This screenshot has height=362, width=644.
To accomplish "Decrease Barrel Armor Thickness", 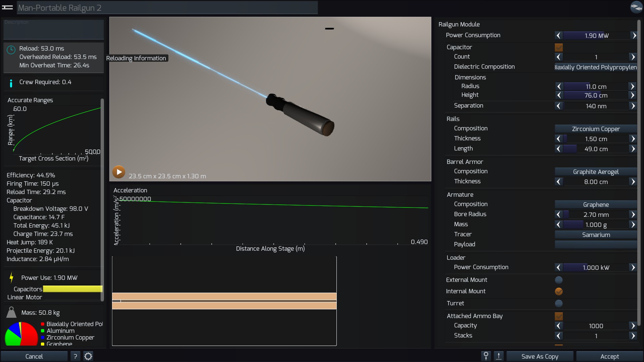I will tap(558, 182).
